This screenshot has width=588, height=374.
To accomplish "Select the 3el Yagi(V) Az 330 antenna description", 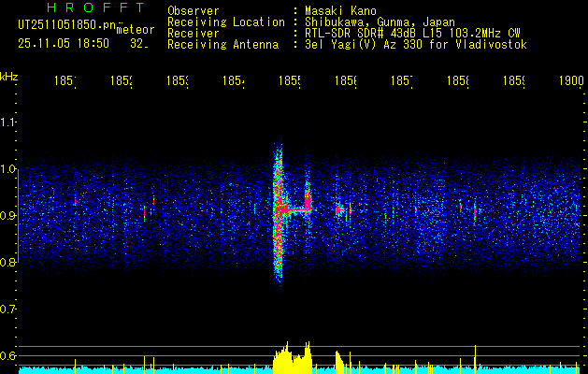I will point(416,45).
